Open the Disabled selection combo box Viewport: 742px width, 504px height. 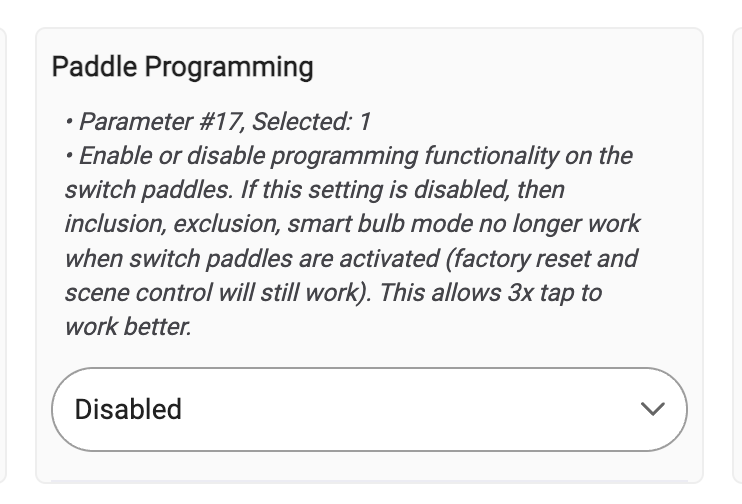coord(369,409)
